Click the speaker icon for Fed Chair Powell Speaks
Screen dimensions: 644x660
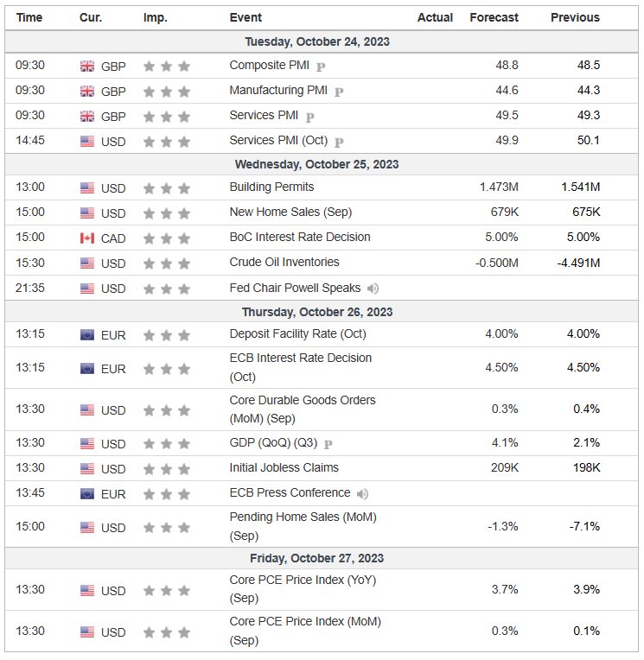coord(373,289)
